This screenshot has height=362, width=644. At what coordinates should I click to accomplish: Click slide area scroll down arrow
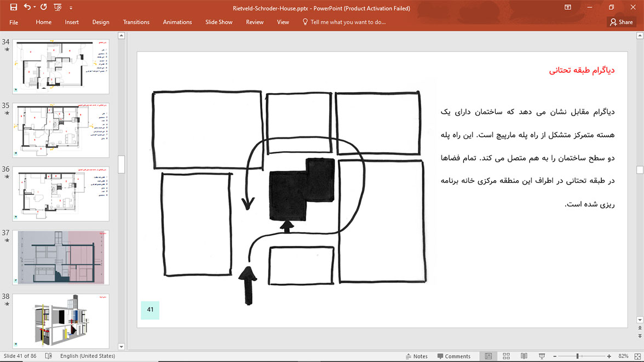point(640,320)
